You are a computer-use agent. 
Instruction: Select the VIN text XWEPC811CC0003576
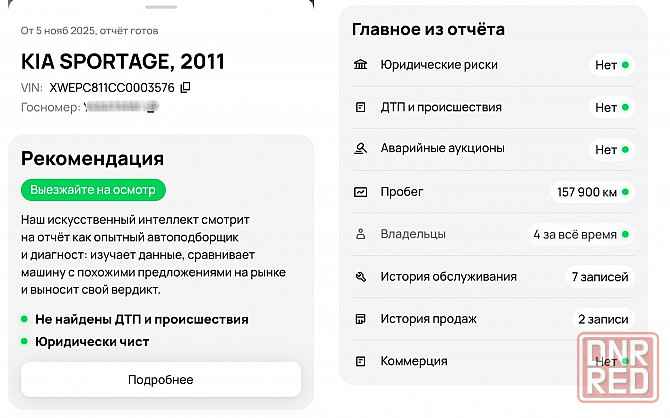coord(112,88)
